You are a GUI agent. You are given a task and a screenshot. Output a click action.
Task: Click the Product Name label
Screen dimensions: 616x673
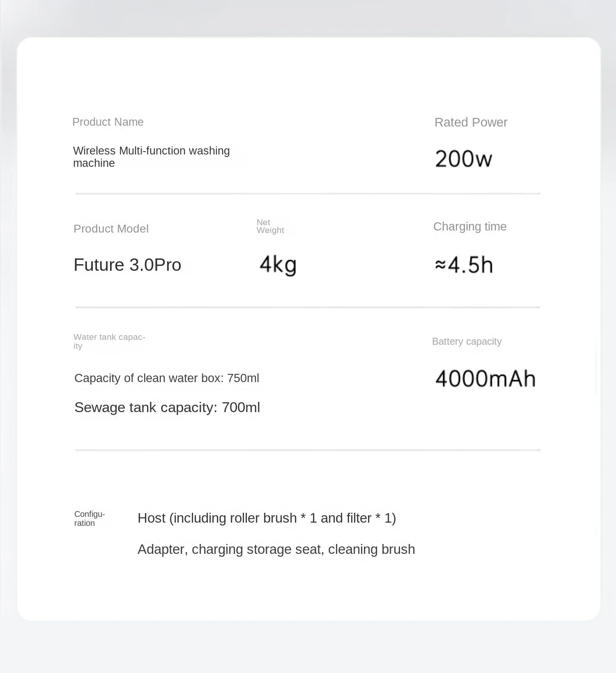pyautogui.click(x=108, y=122)
